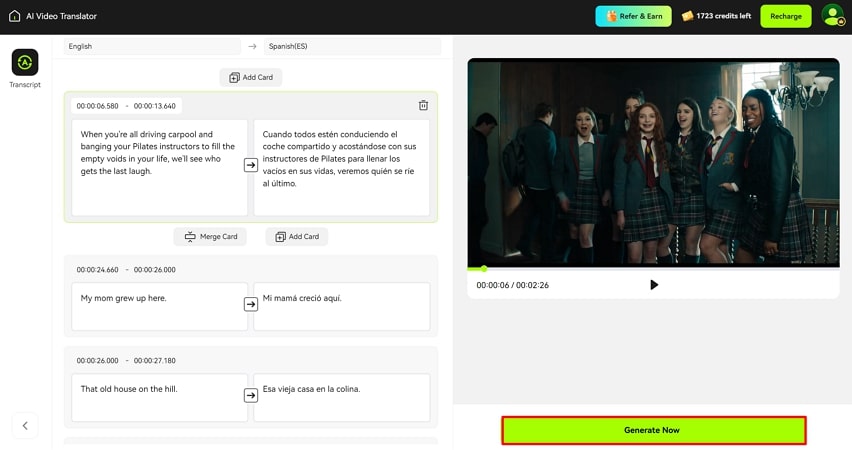
Task: Click Merge Card button
Action: [210, 236]
